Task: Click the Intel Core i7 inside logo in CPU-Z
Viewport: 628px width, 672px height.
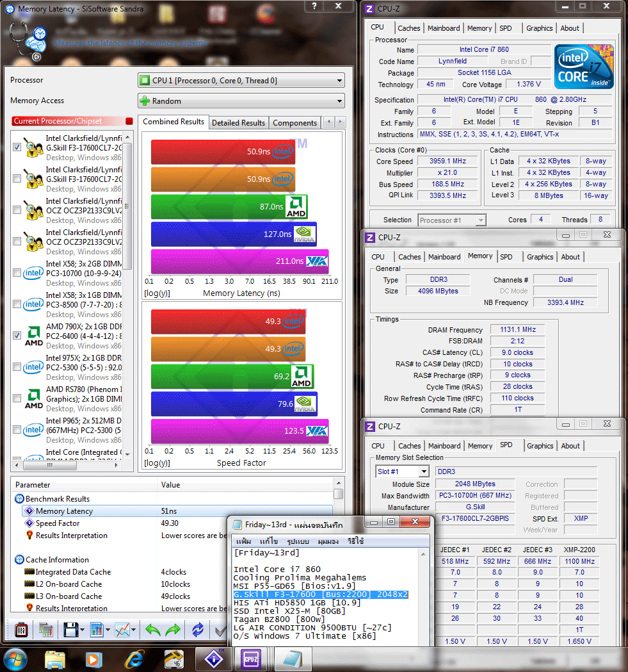Action: 584,67
